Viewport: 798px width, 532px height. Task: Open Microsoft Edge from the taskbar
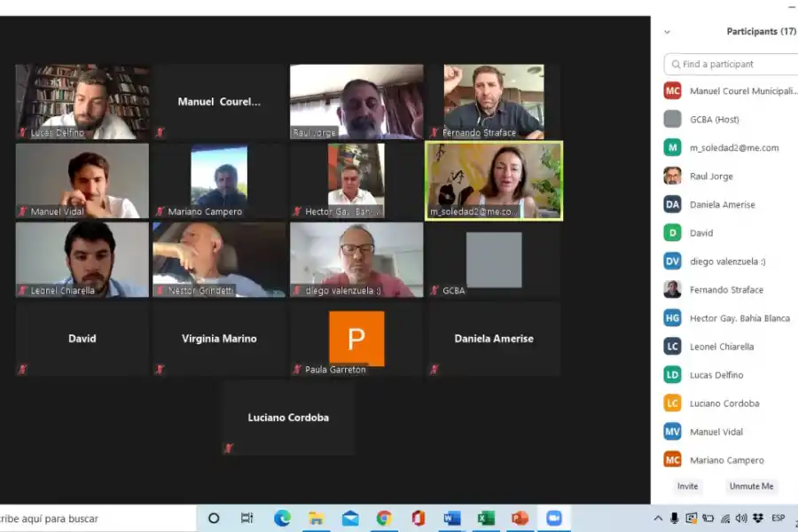click(x=282, y=519)
